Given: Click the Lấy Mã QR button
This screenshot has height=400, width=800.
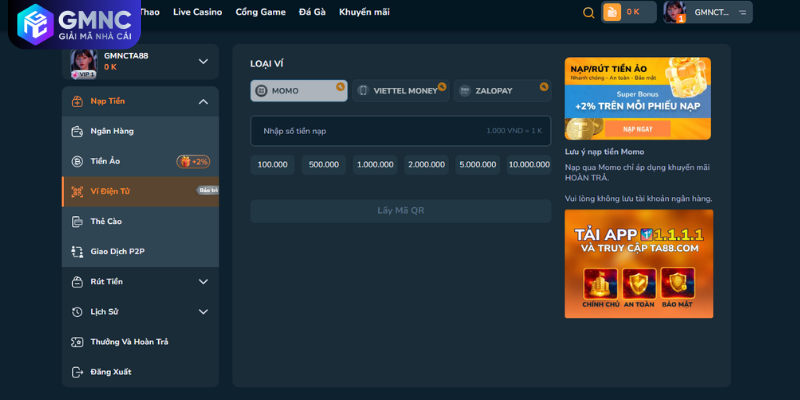Looking at the screenshot, I should 400,211.
